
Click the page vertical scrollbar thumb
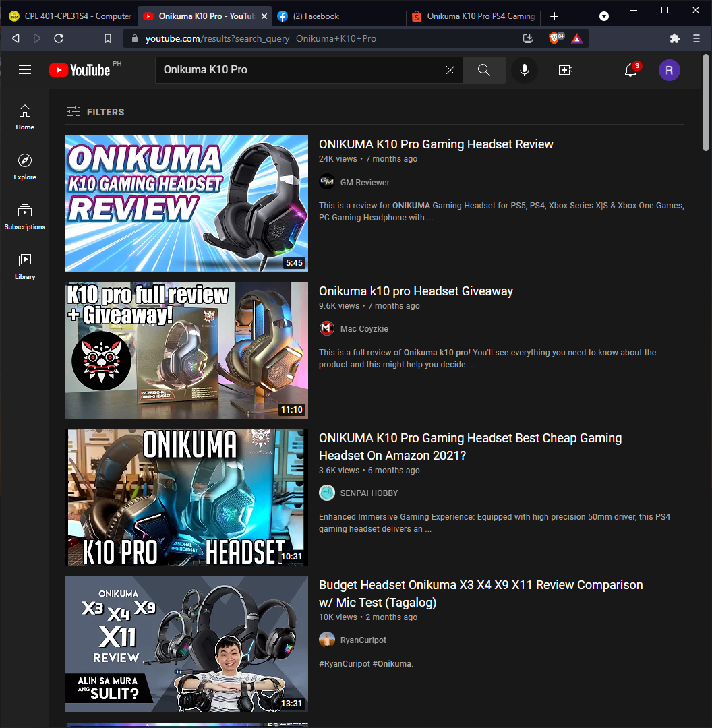tap(706, 102)
